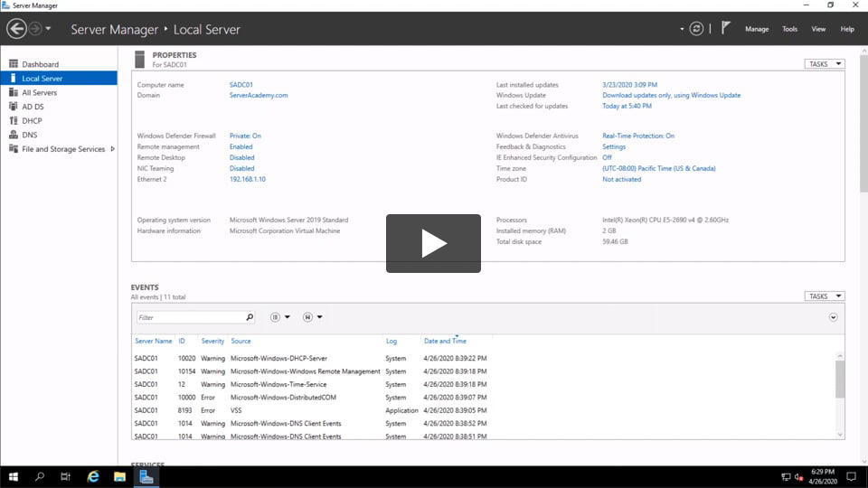Click the refresh icon in header

click(x=696, y=29)
